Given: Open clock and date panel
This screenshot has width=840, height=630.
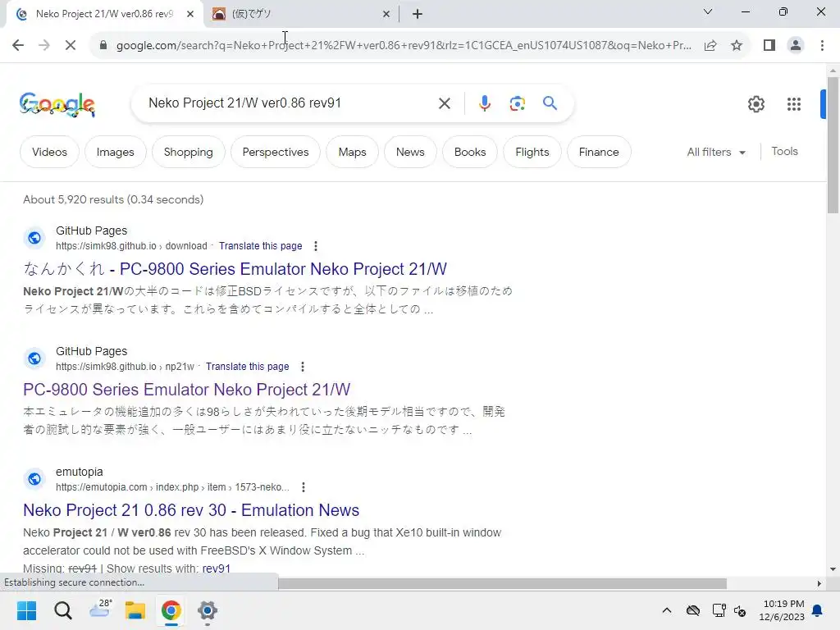Looking at the screenshot, I should coord(782,610).
